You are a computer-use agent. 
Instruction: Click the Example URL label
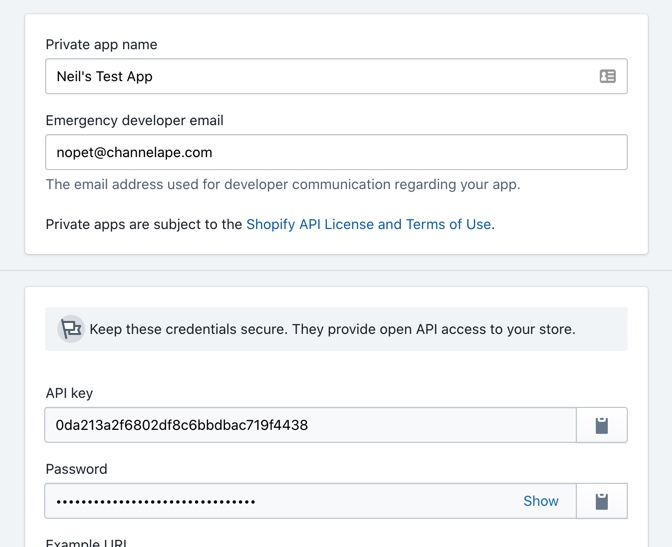[x=86, y=542]
